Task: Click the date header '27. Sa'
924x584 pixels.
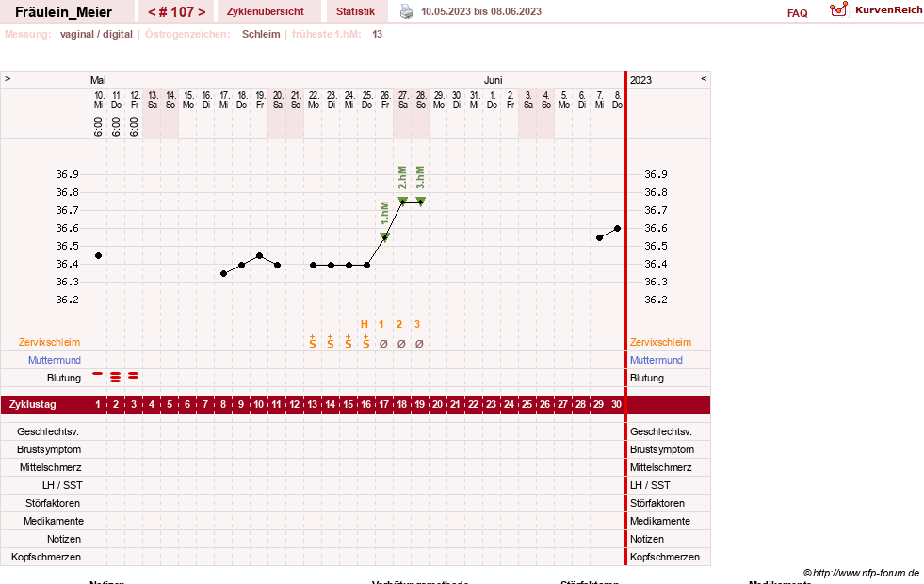Action: pyautogui.click(x=403, y=100)
